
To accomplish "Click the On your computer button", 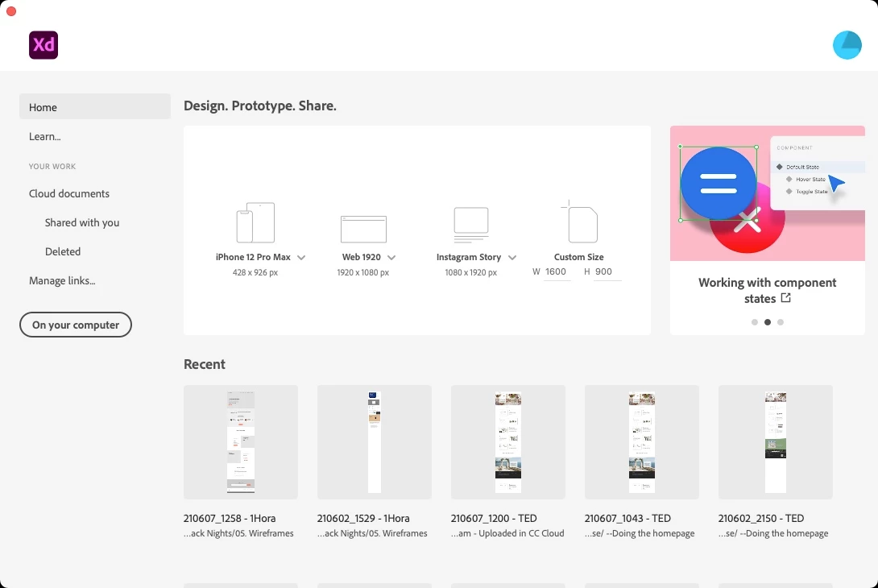I will coord(76,325).
